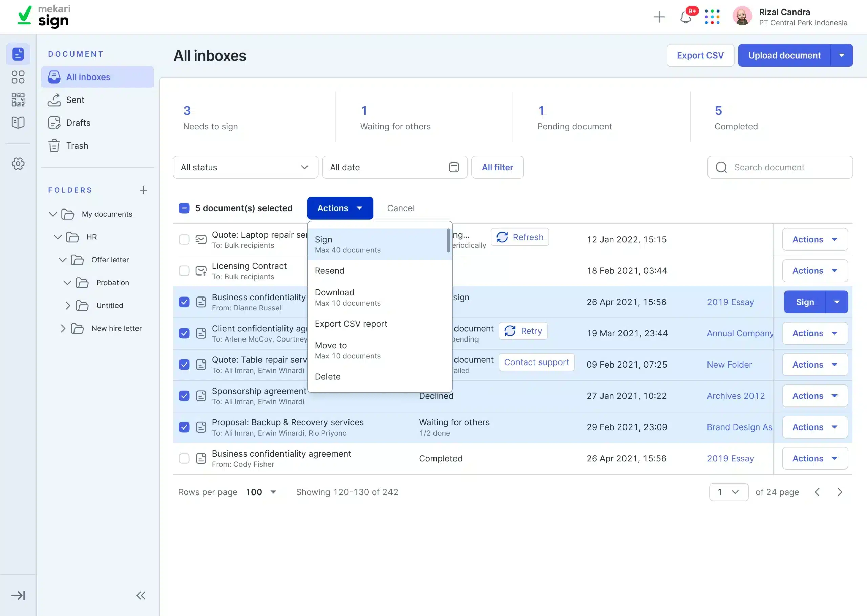The image size is (867, 616).
Task: Open the Archives 2012 folder link
Action: click(x=735, y=396)
